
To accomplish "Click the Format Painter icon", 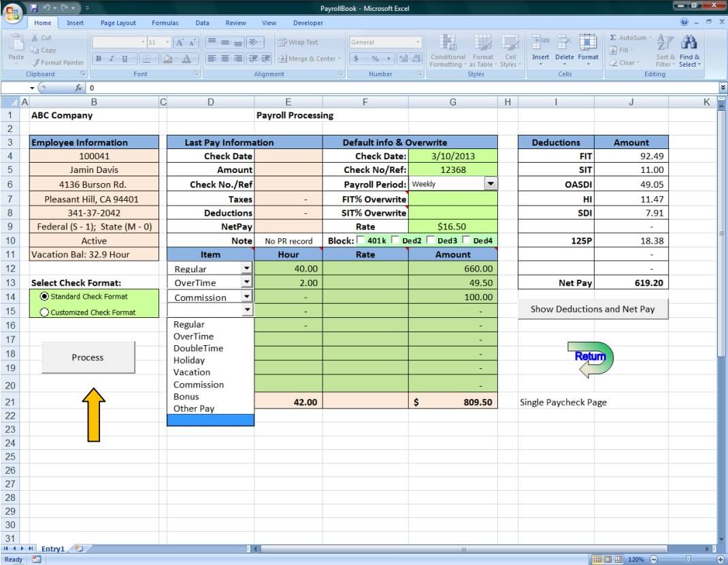I will pos(51,63).
